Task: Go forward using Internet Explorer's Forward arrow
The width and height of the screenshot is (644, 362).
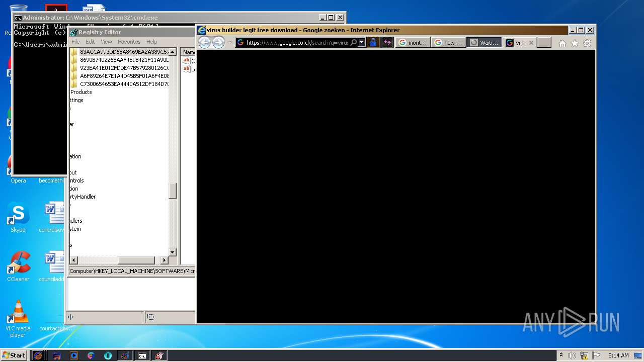Action: click(x=218, y=43)
